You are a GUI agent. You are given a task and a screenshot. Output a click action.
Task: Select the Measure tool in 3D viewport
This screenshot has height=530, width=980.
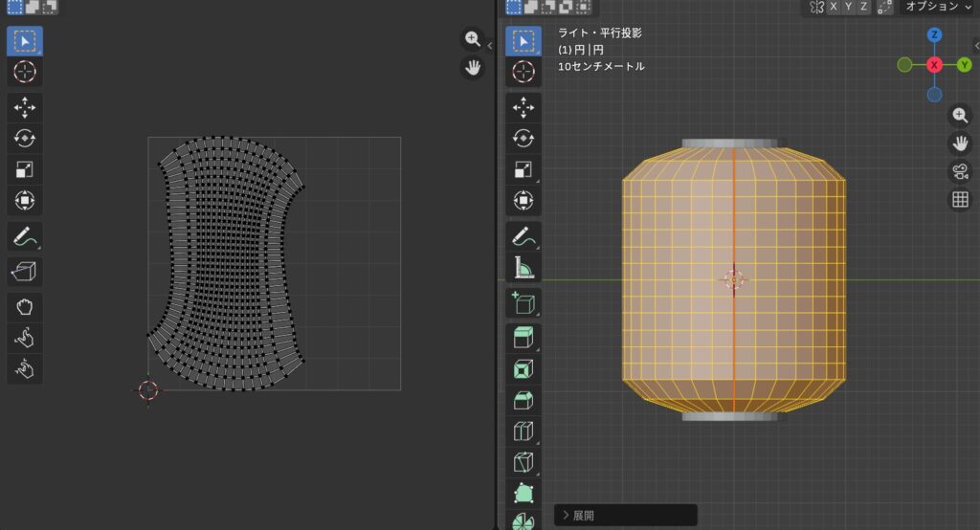tap(523, 268)
